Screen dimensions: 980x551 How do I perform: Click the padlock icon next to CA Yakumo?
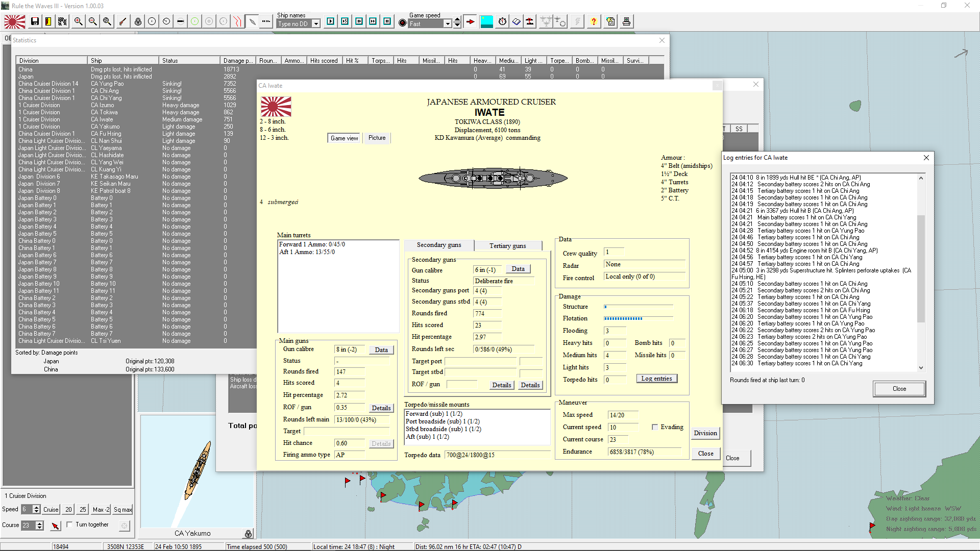248,534
